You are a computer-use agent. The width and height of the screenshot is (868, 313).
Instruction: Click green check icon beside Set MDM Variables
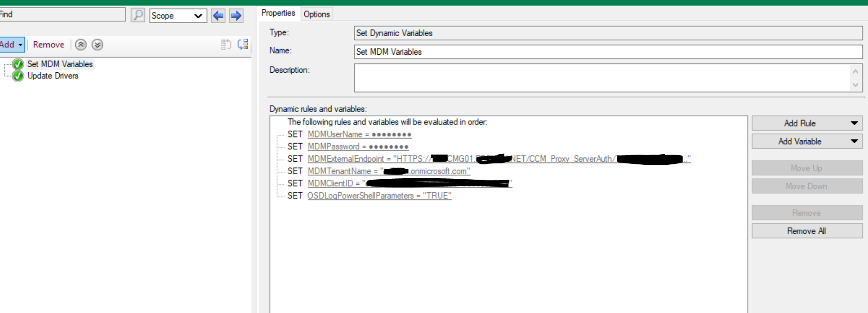[x=18, y=64]
